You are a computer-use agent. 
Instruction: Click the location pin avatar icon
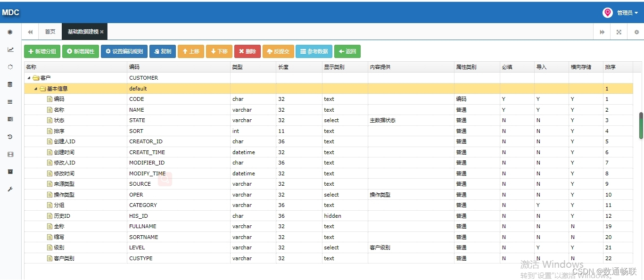pyautogui.click(x=608, y=13)
